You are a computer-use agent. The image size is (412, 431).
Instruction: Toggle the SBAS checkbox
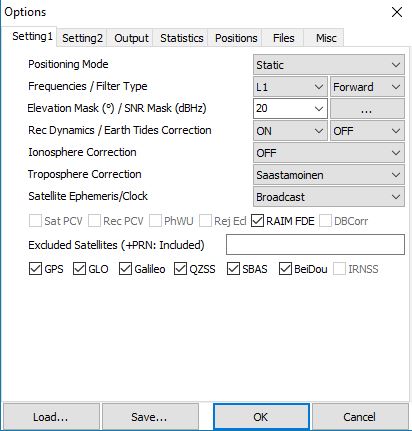coord(233,269)
